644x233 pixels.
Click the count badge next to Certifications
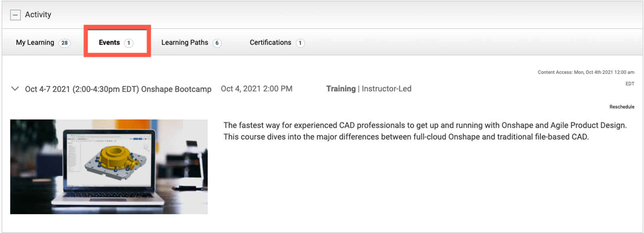pyautogui.click(x=300, y=43)
